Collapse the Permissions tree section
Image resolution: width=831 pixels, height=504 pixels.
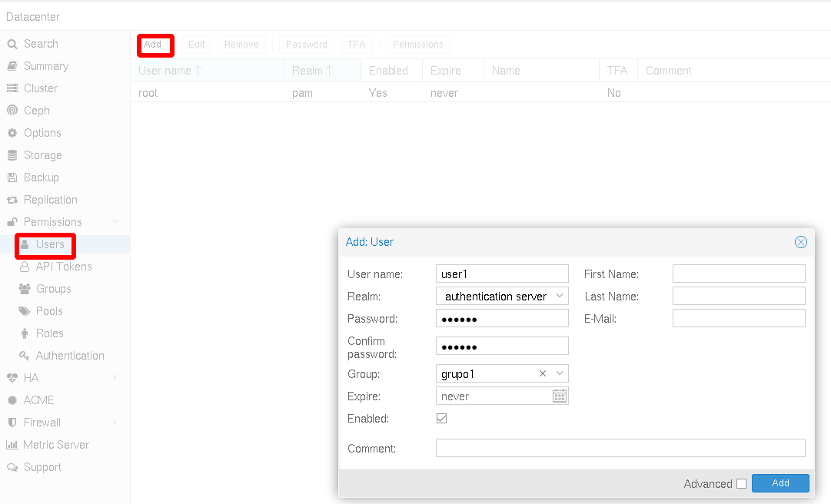pos(115,222)
